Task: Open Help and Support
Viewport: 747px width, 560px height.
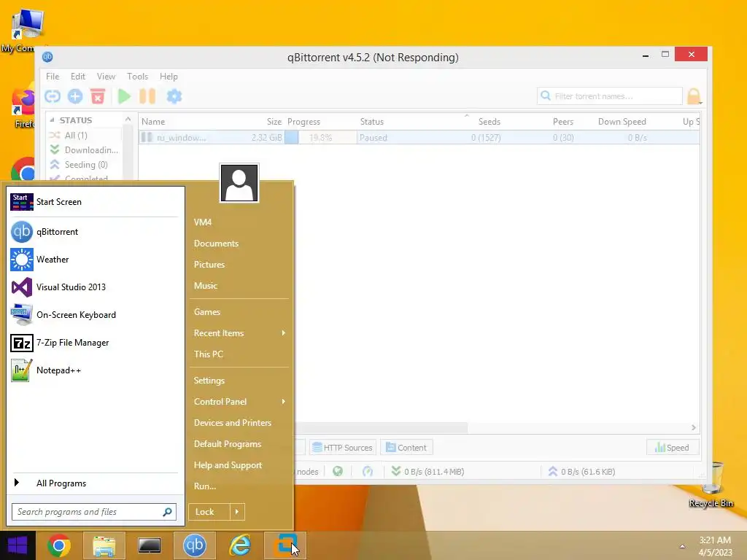Action: tap(228, 465)
